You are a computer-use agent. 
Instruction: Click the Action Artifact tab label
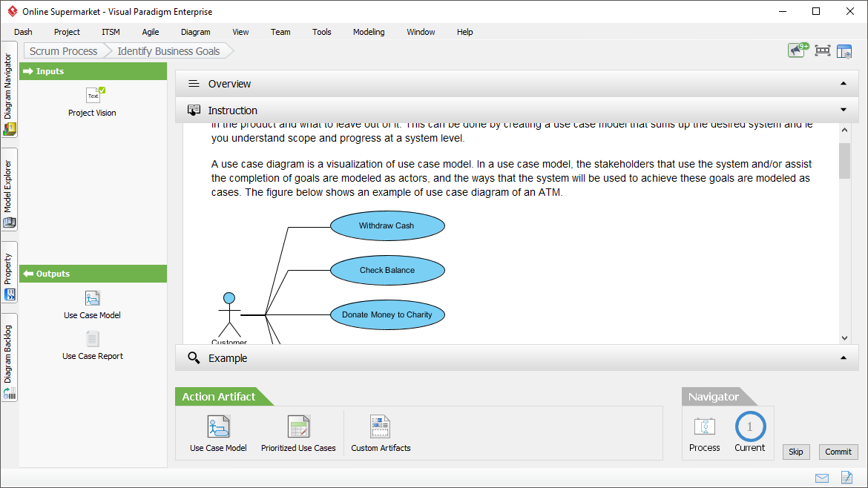click(219, 397)
